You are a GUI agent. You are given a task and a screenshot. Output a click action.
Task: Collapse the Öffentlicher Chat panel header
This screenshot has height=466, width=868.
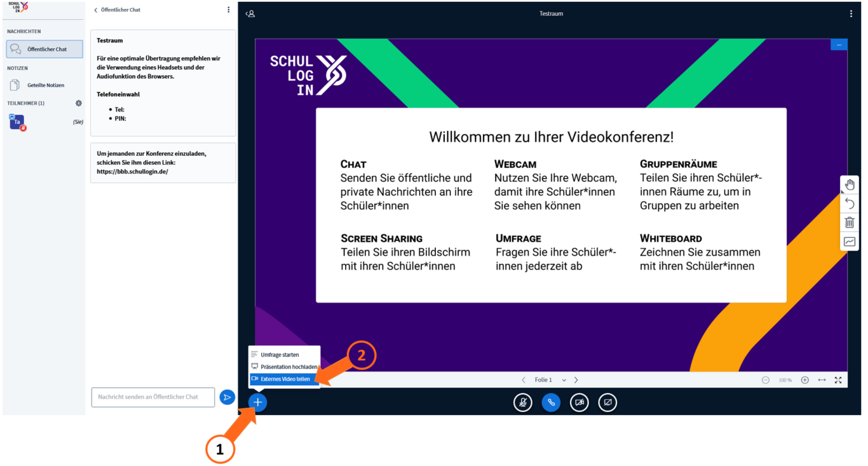pyautogui.click(x=117, y=10)
